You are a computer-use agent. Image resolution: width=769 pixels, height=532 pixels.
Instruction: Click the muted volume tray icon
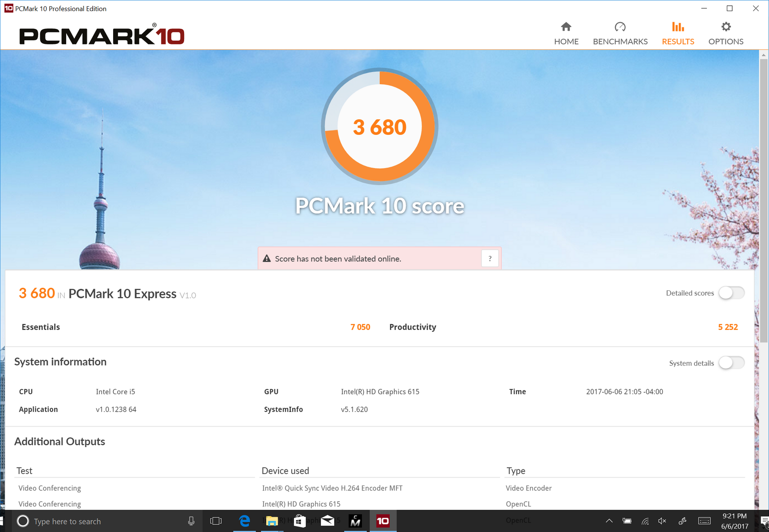662,521
